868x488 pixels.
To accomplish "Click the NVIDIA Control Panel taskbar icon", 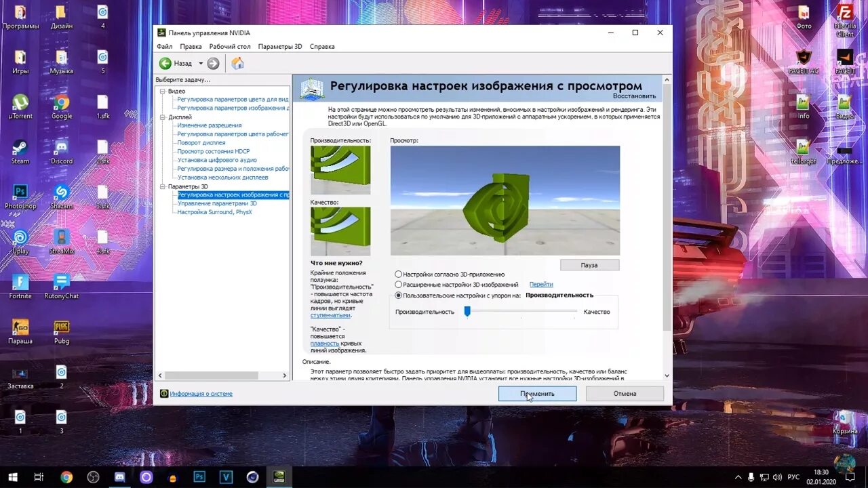I will 279,477.
